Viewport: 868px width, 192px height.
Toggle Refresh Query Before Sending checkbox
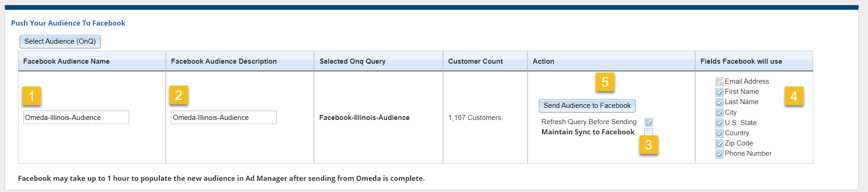click(649, 122)
